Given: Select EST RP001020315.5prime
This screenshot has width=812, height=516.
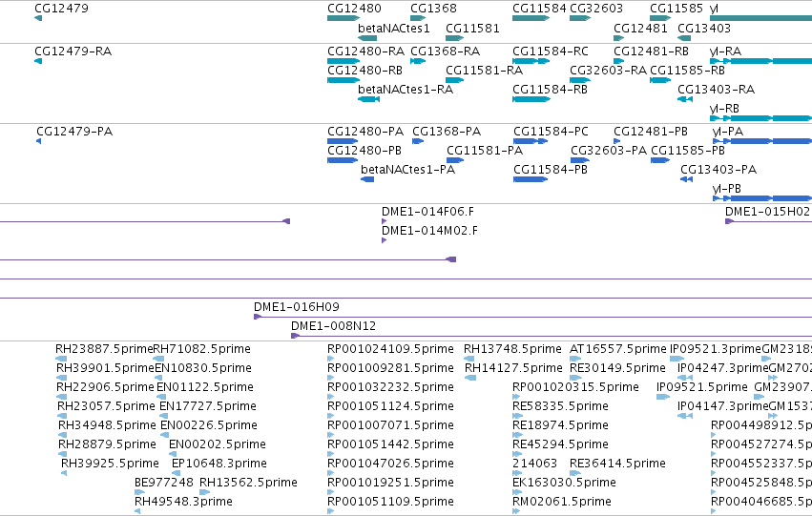Looking at the screenshot, I should tap(575, 387).
